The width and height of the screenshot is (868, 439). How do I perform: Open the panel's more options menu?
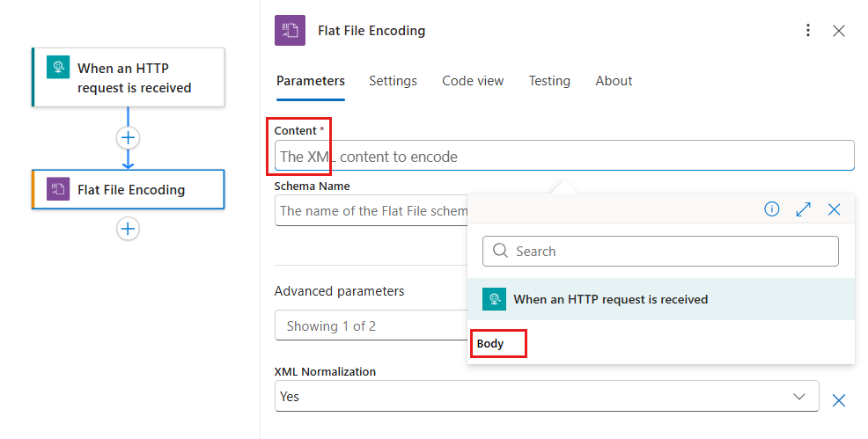click(x=808, y=31)
